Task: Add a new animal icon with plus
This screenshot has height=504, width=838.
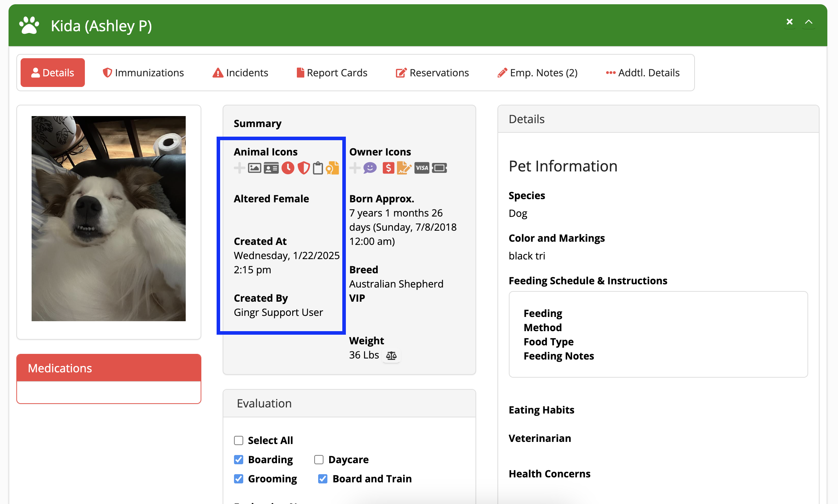Action: tap(239, 168)
